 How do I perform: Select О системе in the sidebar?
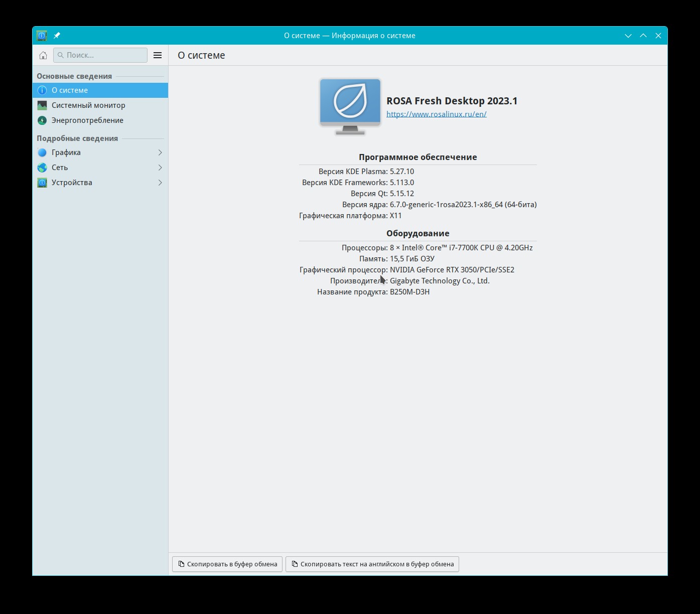(x=100, y=90)
